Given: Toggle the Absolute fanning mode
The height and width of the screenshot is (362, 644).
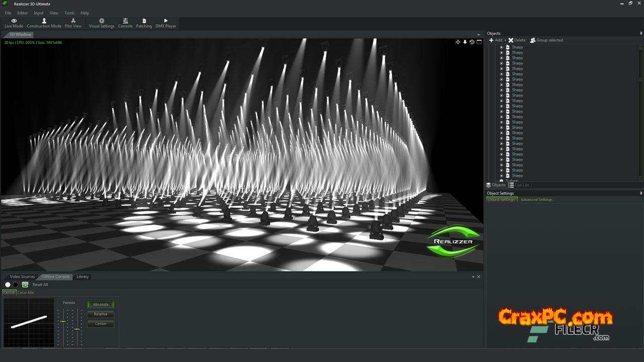Looking at the screenshot, I should [x=101, y=304].
